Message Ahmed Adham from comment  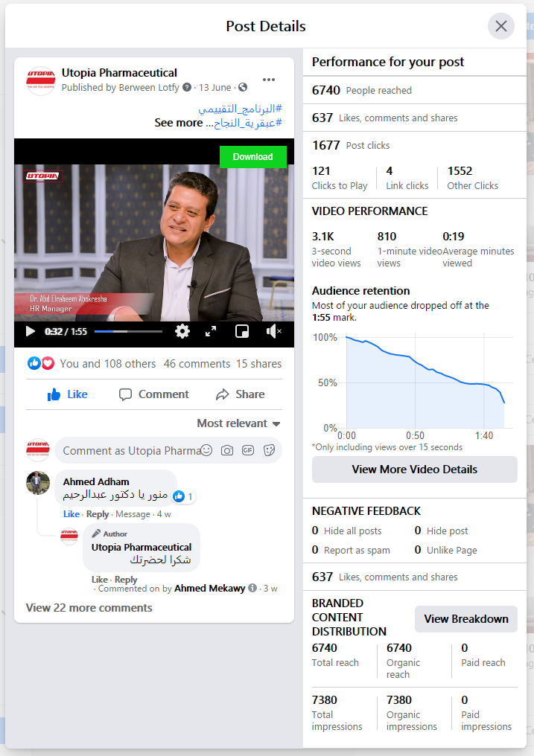click(133, 514)
